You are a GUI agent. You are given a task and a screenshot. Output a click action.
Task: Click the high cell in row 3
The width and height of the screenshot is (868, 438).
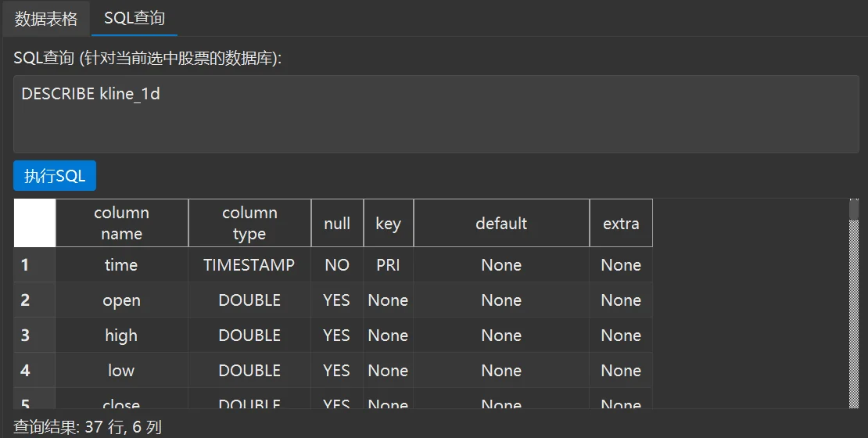click(x=122, y=335)
